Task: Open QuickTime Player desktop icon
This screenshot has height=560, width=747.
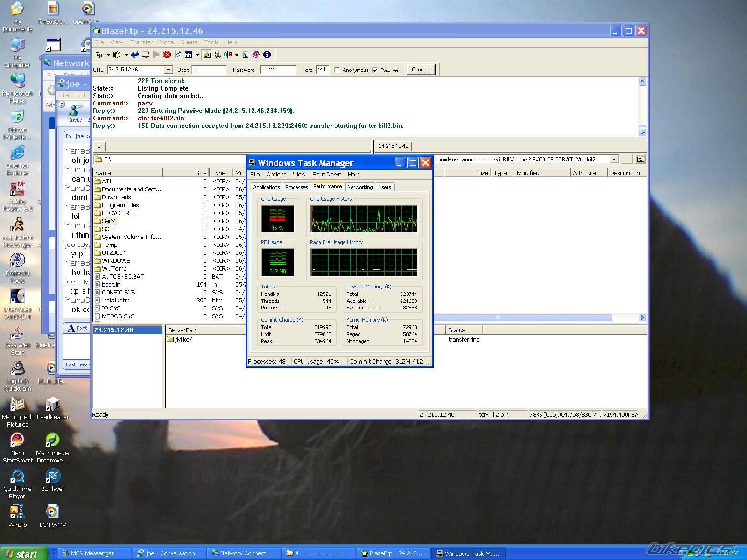Action: (17, 484)
